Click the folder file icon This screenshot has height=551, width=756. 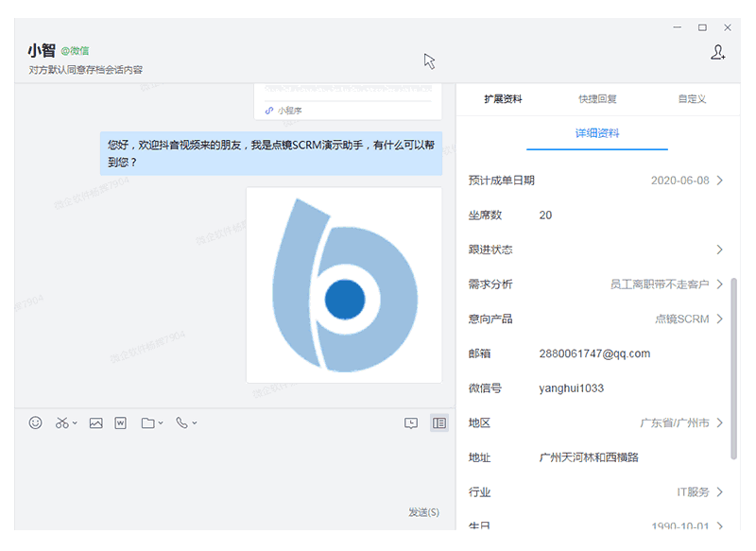point(148,422)
